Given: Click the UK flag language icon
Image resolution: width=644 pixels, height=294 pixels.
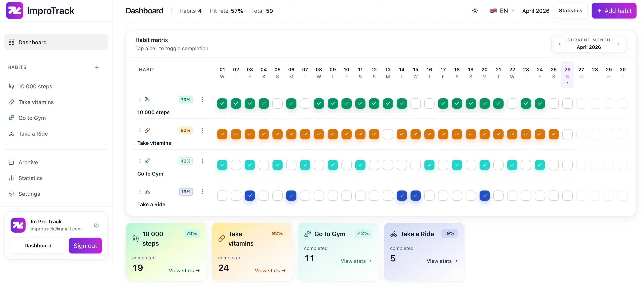Looking at the screenshot, I should tap(493, 11).
